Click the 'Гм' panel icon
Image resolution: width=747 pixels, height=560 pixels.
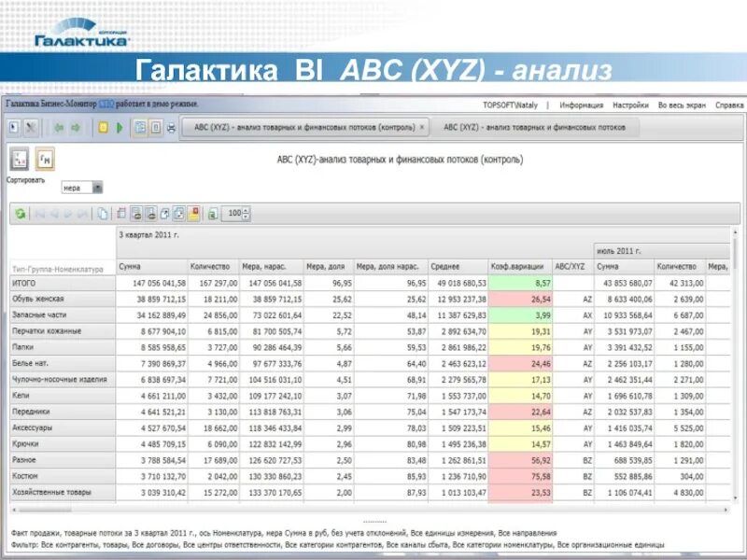click(x=45, y=159)
